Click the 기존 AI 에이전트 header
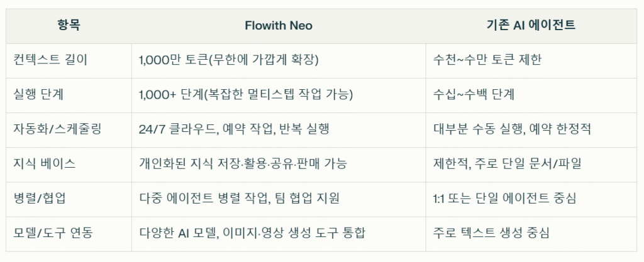This screenshot has height=262, width=644. tap(531, 25)
